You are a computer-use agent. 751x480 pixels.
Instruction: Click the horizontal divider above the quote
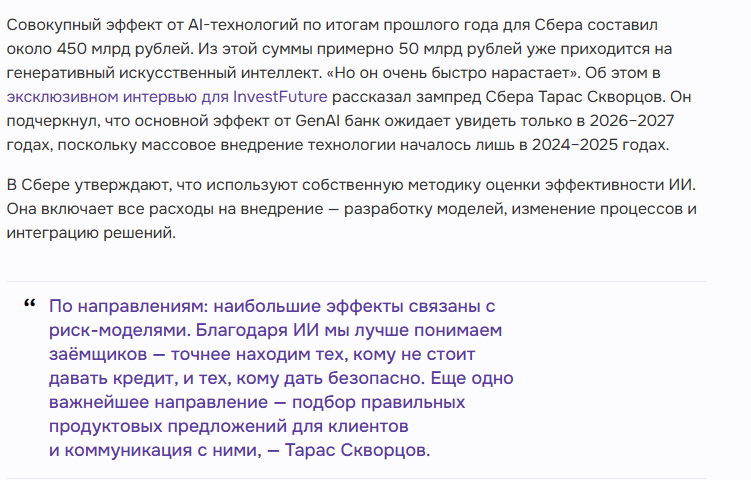pyautogui.click(x=357, y=281)
